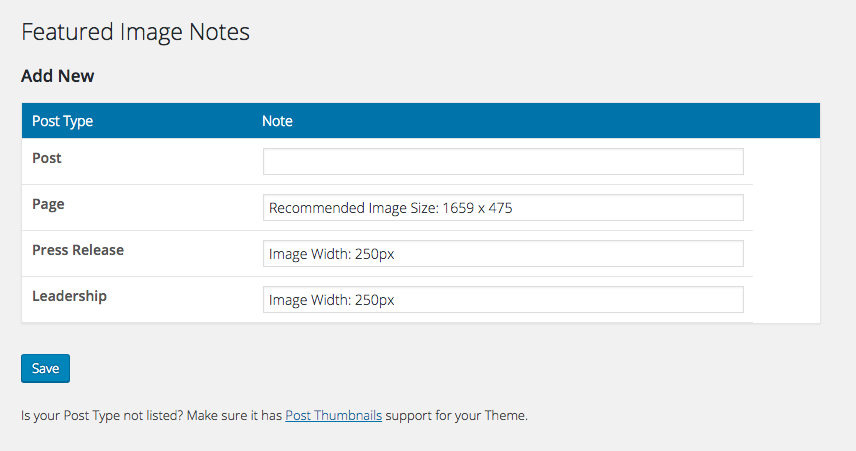The height and width of the screenshot is (451, 856).
Task: Click the Featured Image Notes page title
Action: pos(135,32)
